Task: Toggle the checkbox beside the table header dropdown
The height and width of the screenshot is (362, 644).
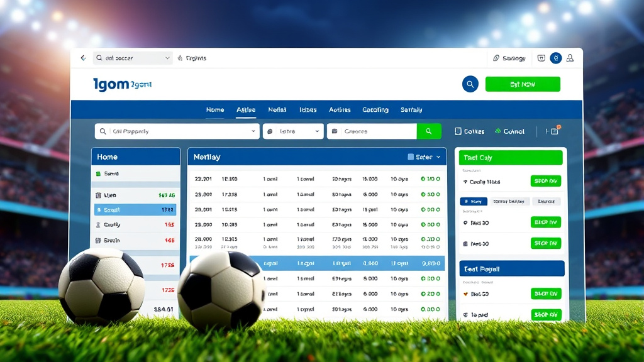Action: [411, 157]
